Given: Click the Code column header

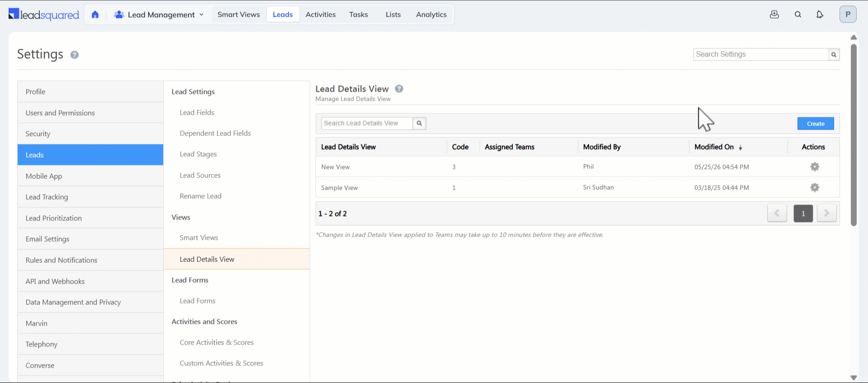Looking at the screenshot, I should point(460,147).
